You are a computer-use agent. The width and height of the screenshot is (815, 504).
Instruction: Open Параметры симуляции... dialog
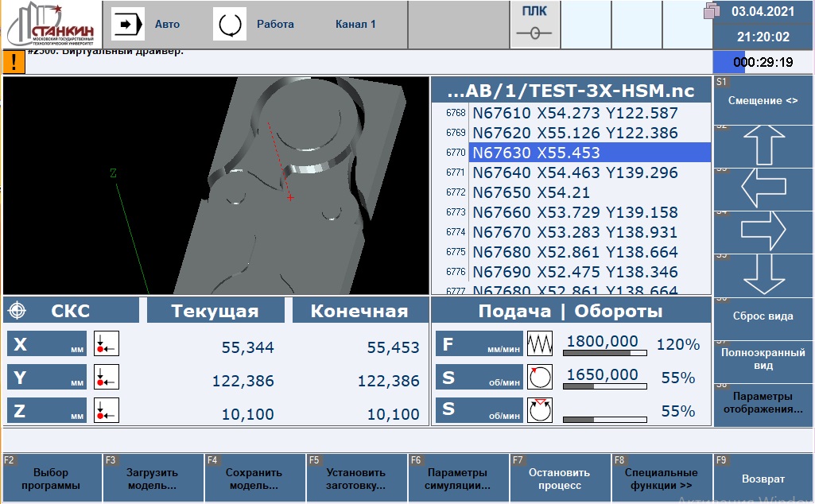click(x=458, y=479)
